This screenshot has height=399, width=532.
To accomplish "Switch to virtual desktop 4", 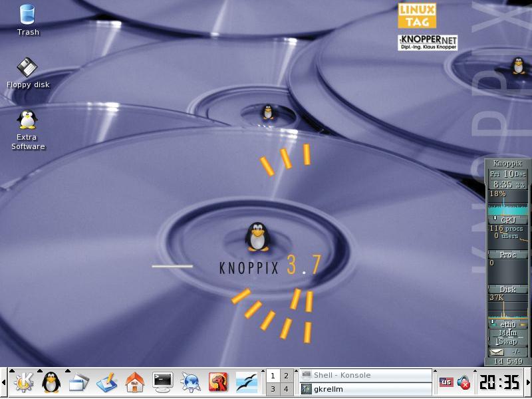I will [287, 389].
